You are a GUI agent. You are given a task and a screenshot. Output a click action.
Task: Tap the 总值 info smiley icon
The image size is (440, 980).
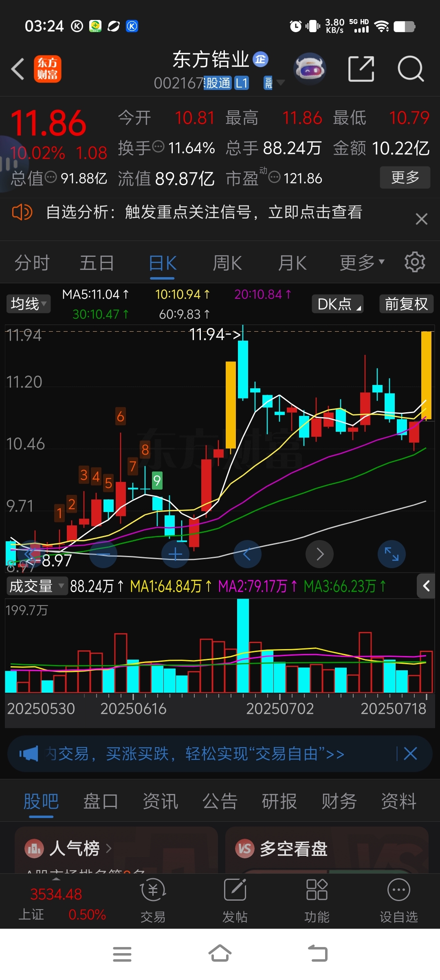51,177
